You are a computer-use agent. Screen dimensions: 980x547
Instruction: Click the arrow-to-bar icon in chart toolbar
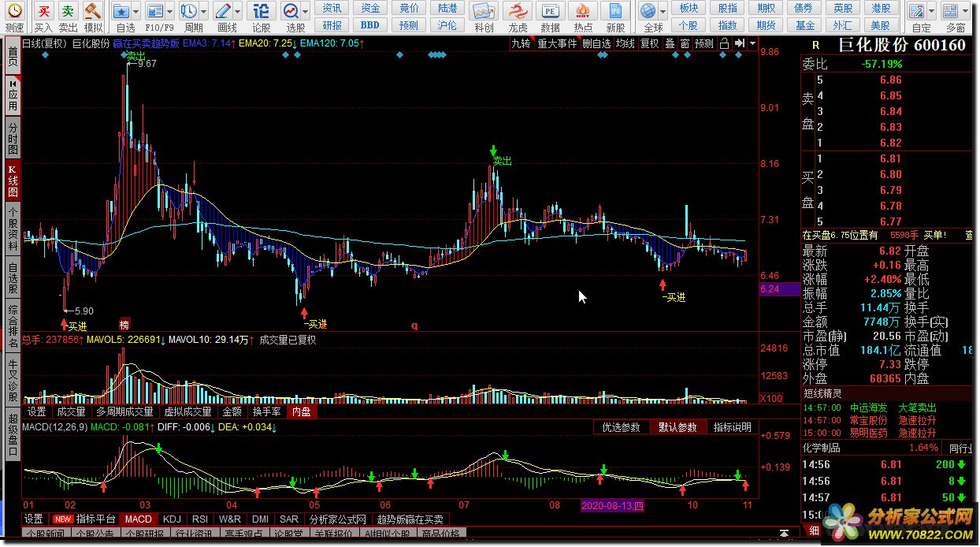coord(739,43)
